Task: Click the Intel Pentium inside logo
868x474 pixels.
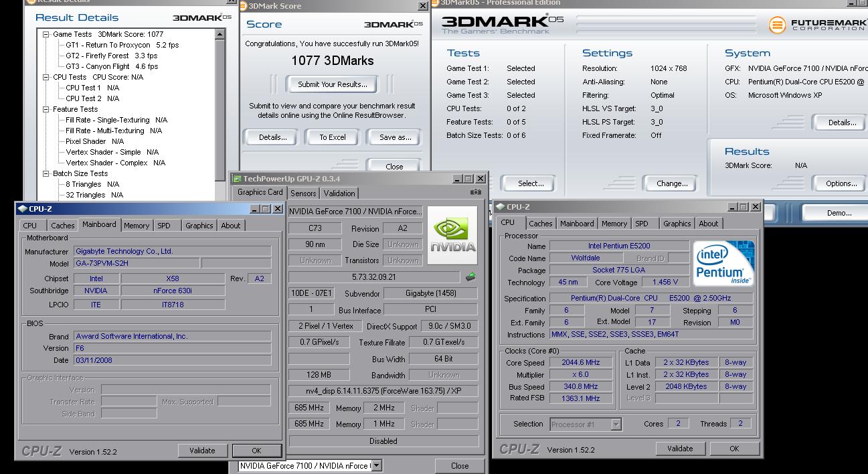Action: 724,263
